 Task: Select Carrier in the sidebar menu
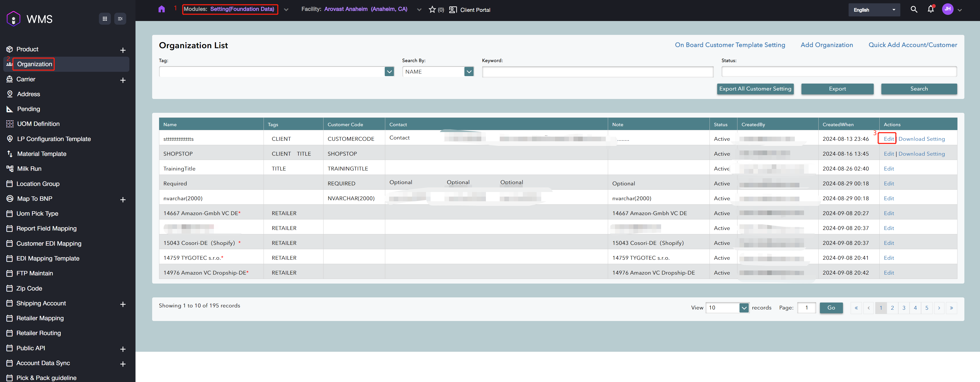(x=26, y=79)
